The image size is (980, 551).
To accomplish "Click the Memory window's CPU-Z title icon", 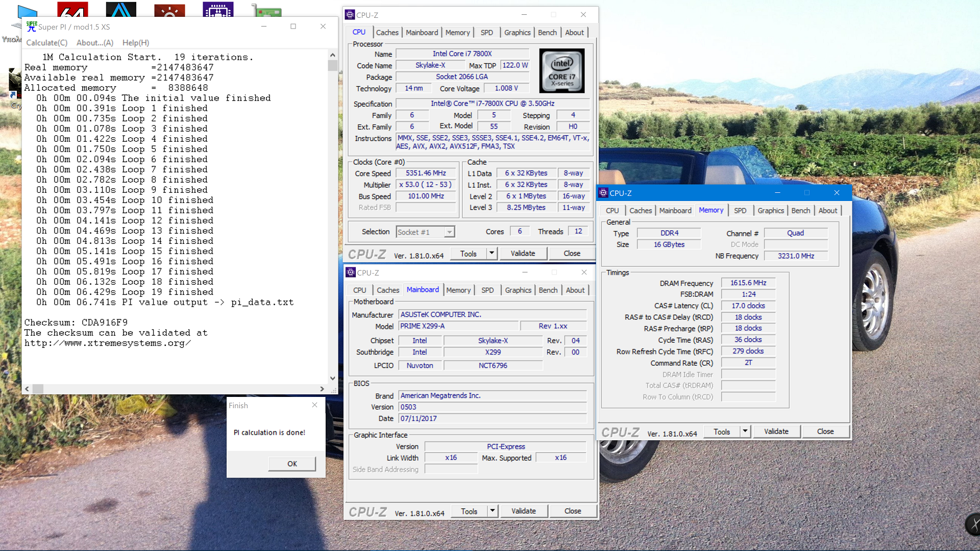I will point(603,193).
